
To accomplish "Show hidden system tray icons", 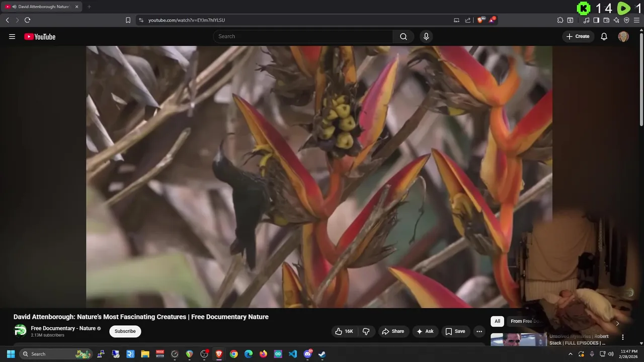I will coord(570,354).
